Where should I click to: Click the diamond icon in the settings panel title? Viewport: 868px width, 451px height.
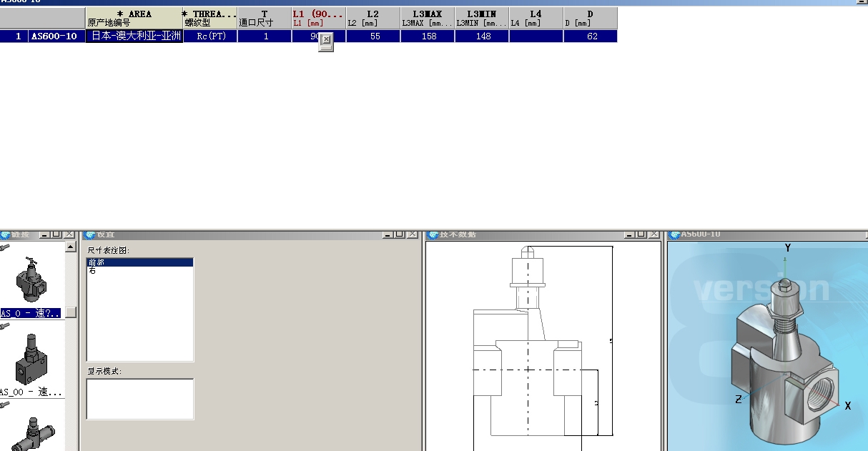90,234
